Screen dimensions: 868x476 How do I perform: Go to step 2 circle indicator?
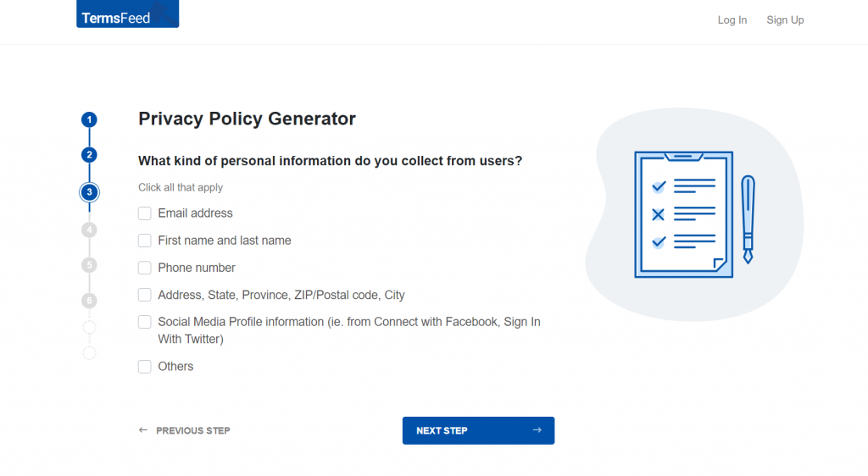tap(89, 155)
